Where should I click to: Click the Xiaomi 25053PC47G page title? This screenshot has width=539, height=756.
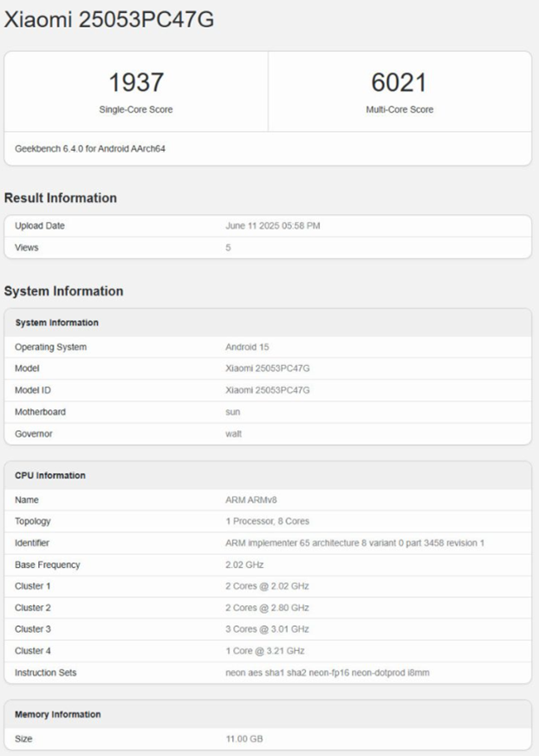[108, 21]
